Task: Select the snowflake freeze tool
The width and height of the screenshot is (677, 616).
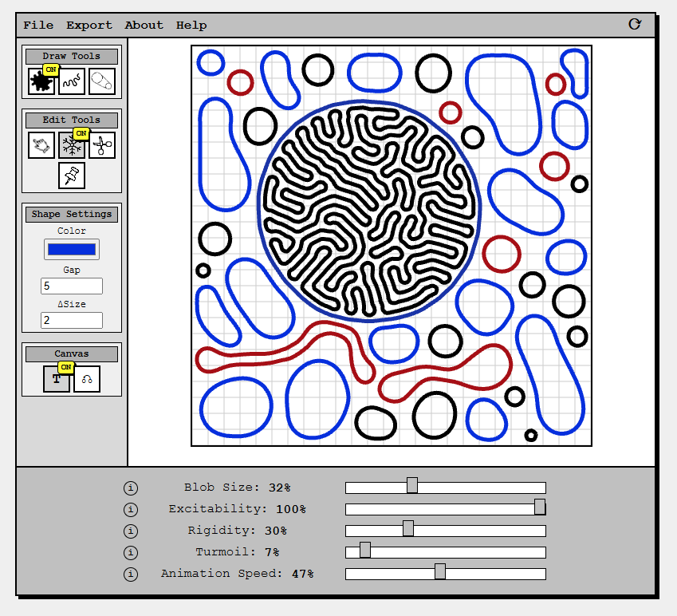Action: pyautogui.click(x=72, y=145)
